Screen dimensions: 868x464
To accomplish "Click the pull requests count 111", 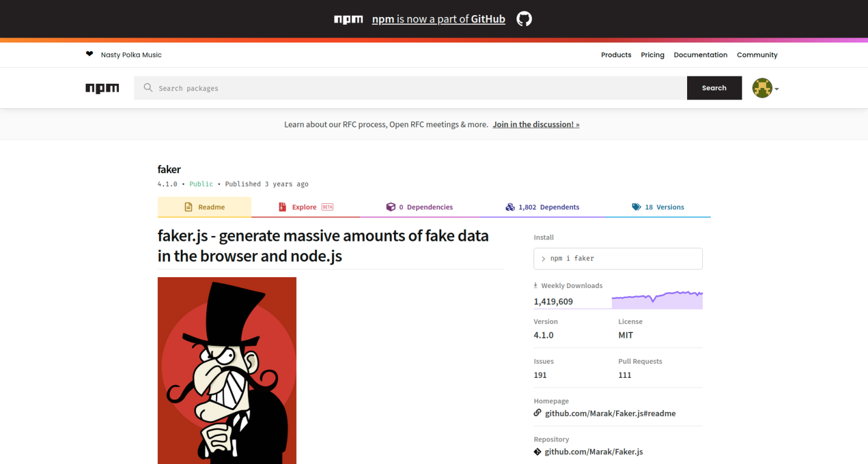I will click(x=625, y=375).
